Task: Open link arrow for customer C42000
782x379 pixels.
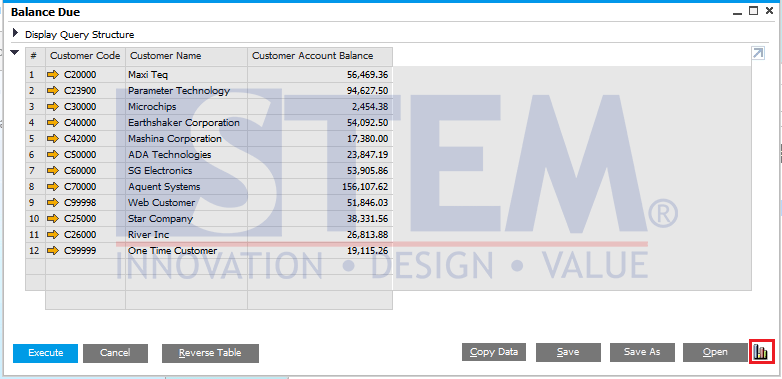Action: tap(52, 139)
